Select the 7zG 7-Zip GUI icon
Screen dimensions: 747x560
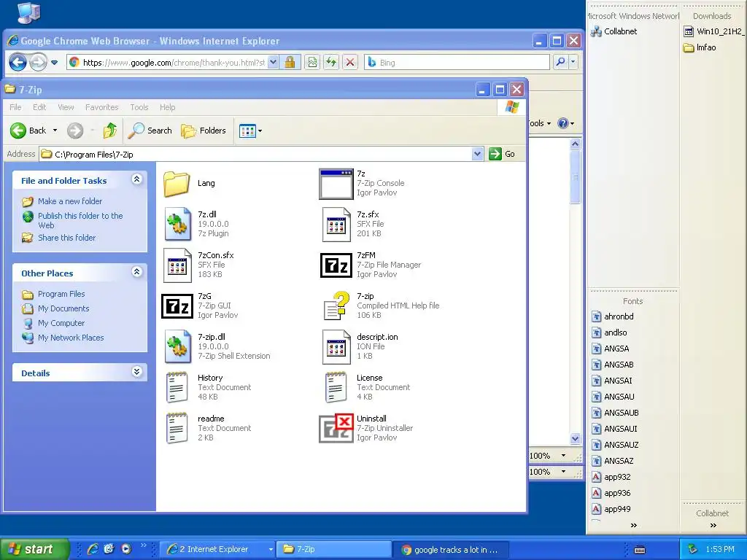click(x=177, y=306)
